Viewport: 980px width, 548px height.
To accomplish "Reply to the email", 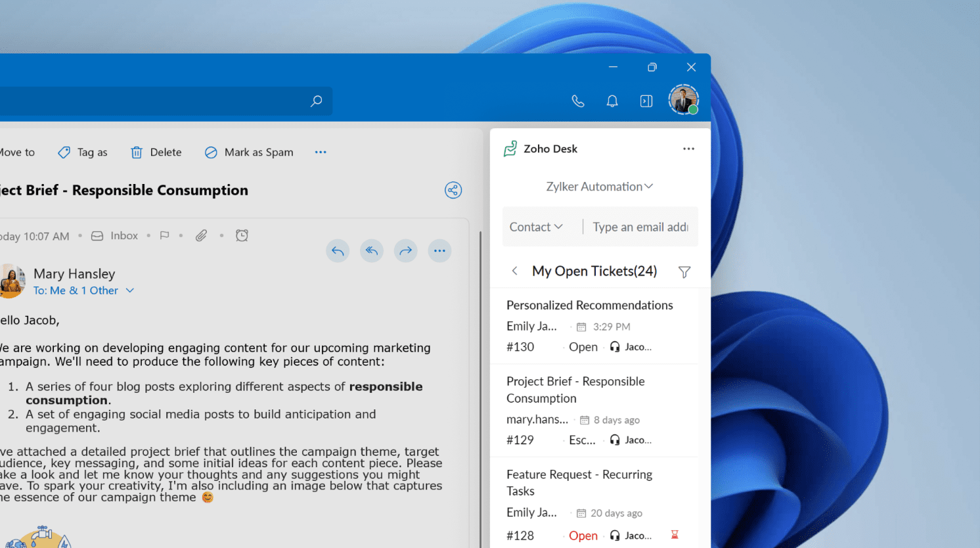I will point(338,250).
